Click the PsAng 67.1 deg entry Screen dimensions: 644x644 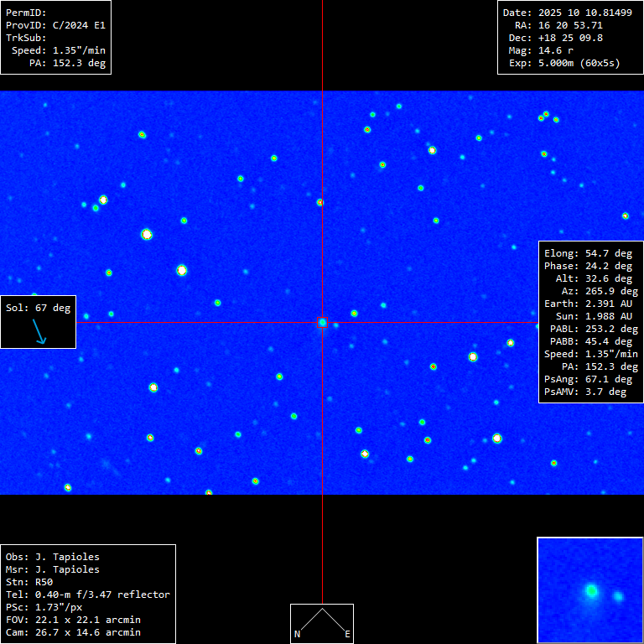pos(588,379)
